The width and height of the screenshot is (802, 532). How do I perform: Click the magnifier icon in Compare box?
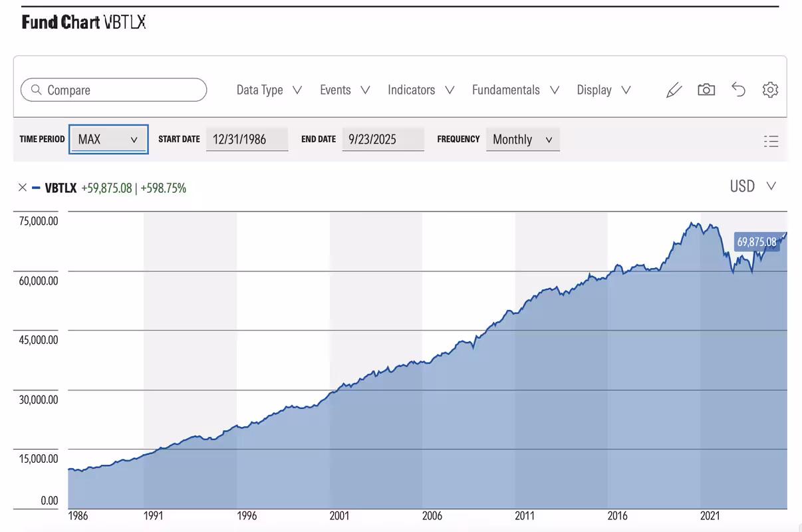coord(36,90)
